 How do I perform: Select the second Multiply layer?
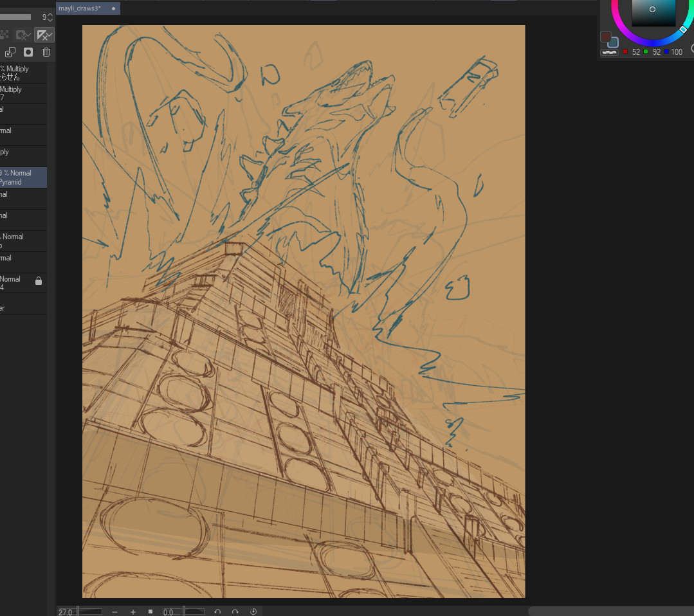point(23,93)
